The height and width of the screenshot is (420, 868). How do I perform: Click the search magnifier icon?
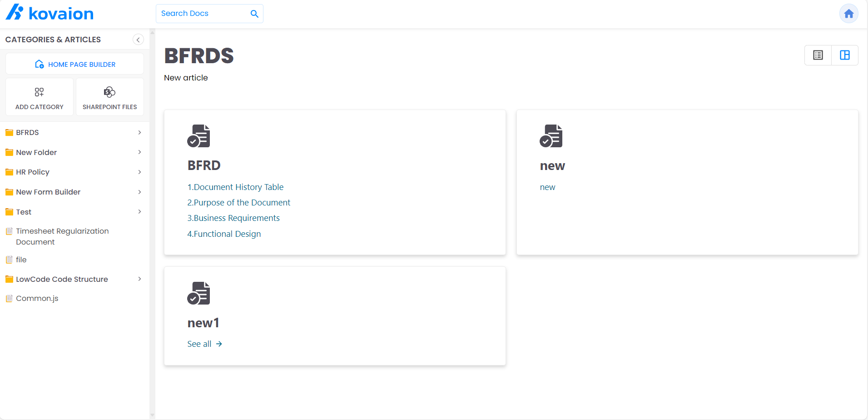[254, 14]
